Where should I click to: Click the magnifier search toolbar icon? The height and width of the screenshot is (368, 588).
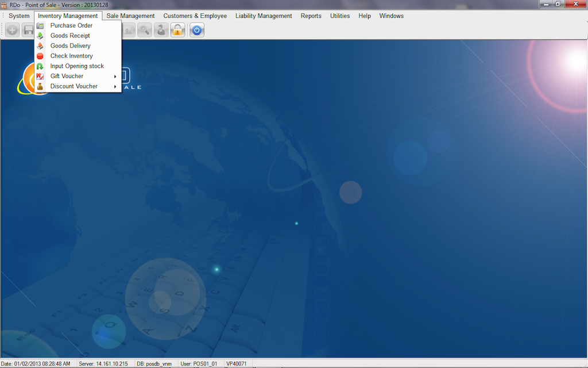coord(144,30)
